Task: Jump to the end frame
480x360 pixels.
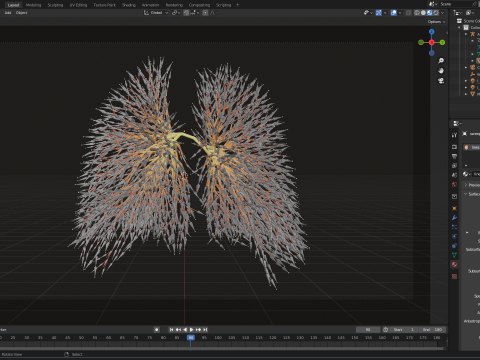Action: pos(205,329)
